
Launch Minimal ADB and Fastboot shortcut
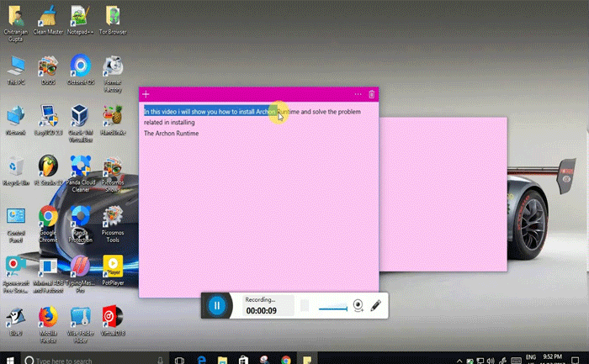pyautogui.click(x=48, y=275)
